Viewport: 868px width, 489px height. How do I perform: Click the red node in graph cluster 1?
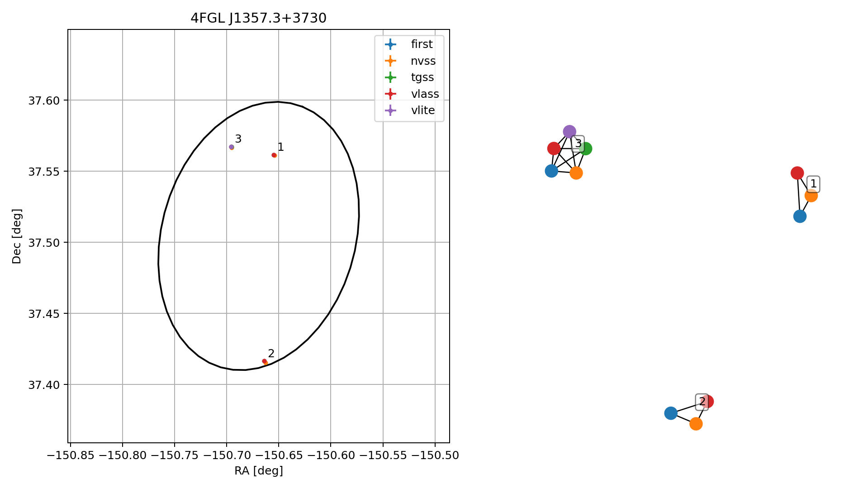click(797, 173)
